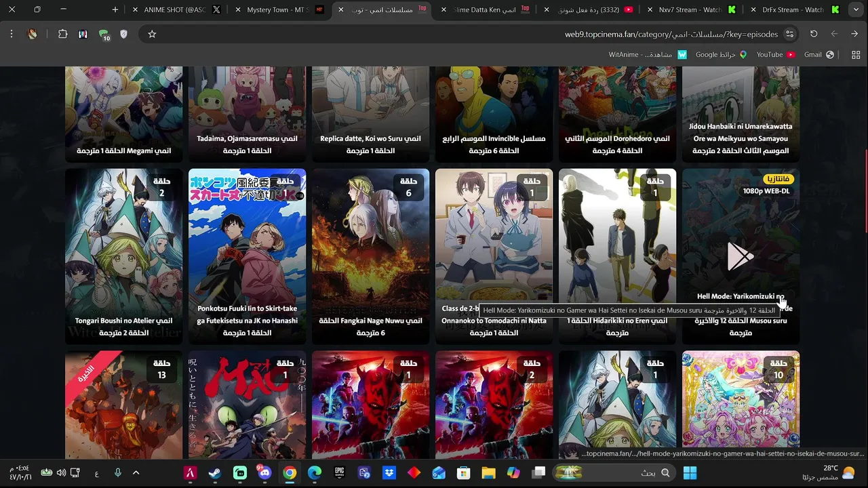Open Steam from the taskbar
This screenshot has width=868, height=488.
214,473
